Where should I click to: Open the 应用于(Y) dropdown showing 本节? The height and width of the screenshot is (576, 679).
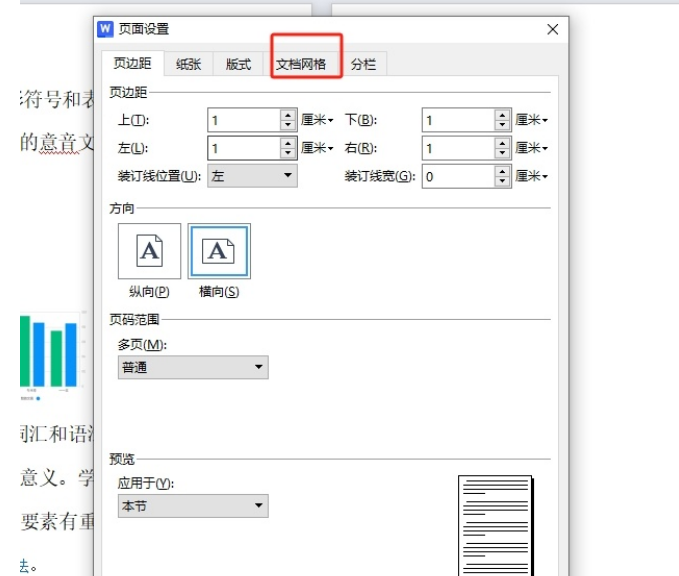tap(193, 506)
